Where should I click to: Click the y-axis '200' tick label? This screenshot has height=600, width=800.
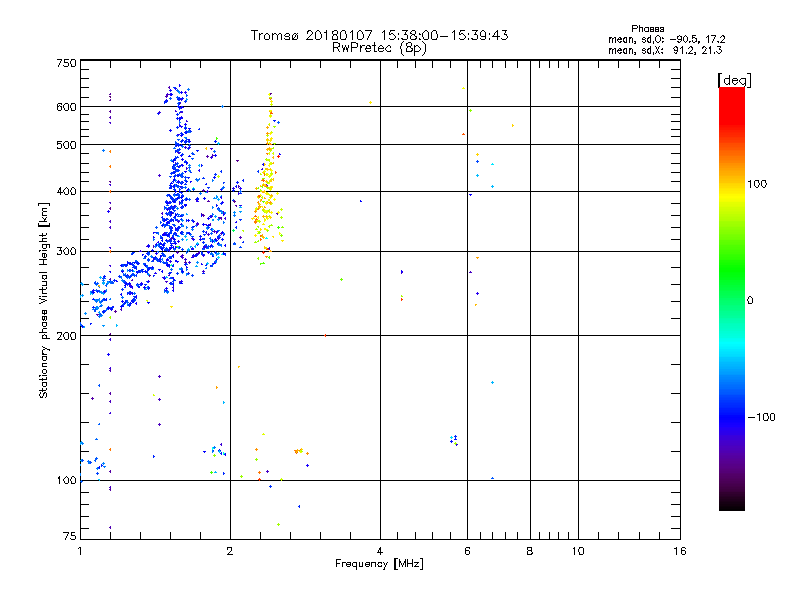pos(66,336)
